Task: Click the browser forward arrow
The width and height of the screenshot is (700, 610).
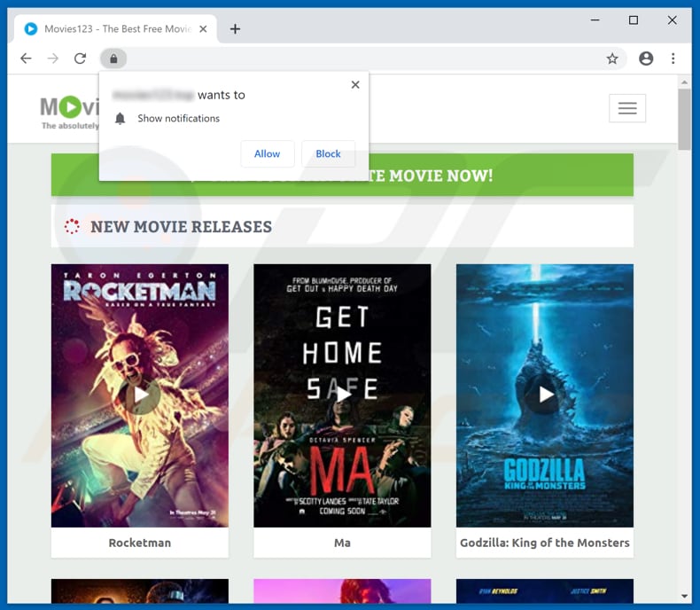Action: pyautogui.click(x=53, y=59)
